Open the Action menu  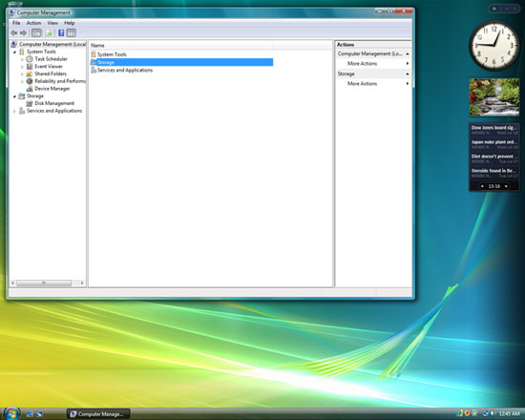(33, 23)
